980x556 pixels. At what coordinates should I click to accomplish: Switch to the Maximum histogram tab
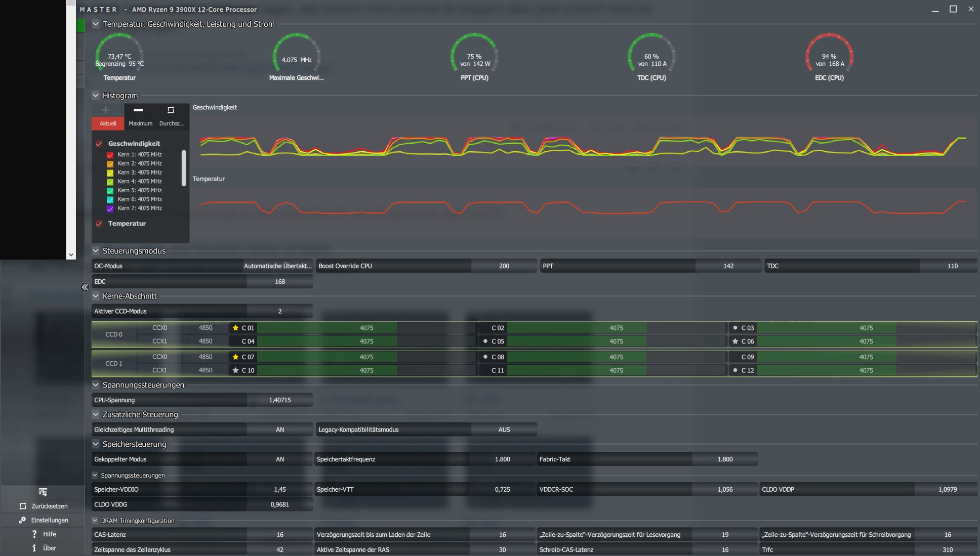140,123
